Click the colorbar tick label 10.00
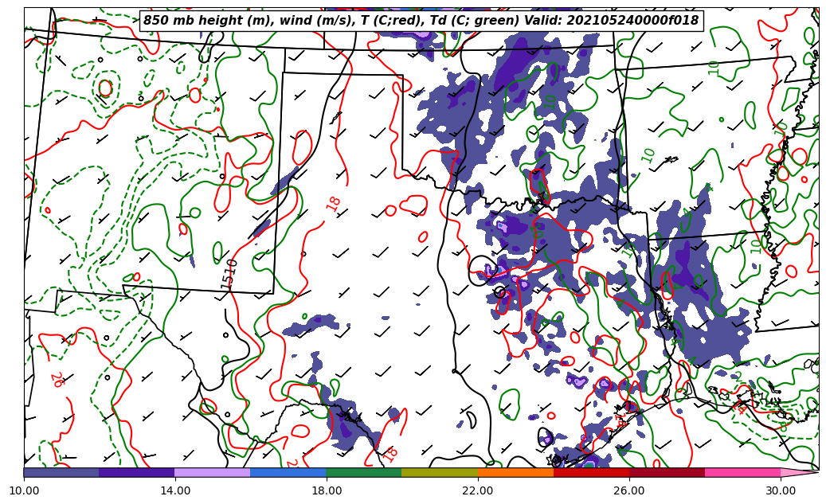826x504 pixels. tap(24, 490)
